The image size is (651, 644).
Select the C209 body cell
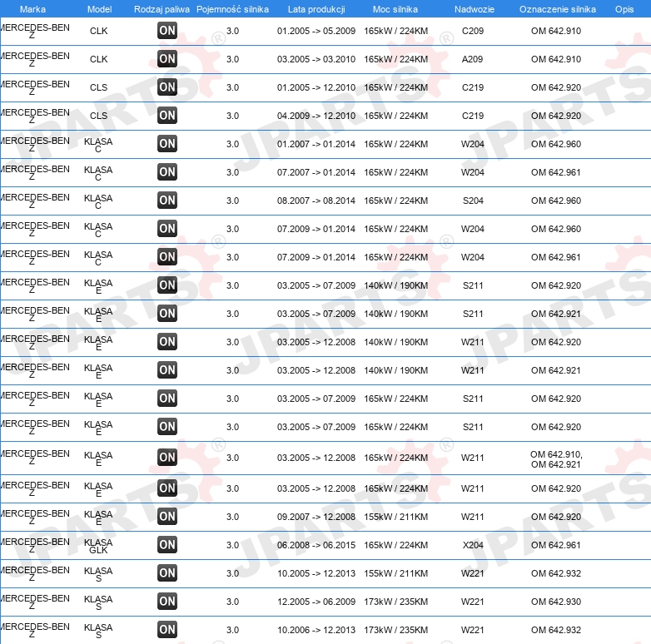tap(473, 31)
